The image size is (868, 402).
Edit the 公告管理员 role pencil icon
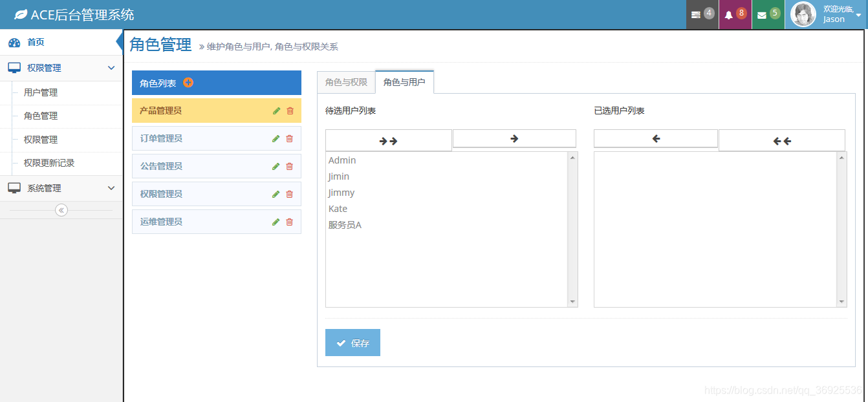tap(276, 166)
